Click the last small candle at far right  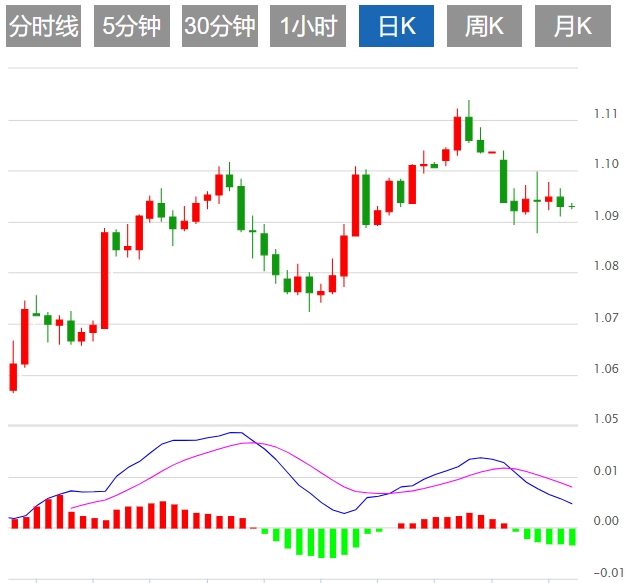point(572,206)
